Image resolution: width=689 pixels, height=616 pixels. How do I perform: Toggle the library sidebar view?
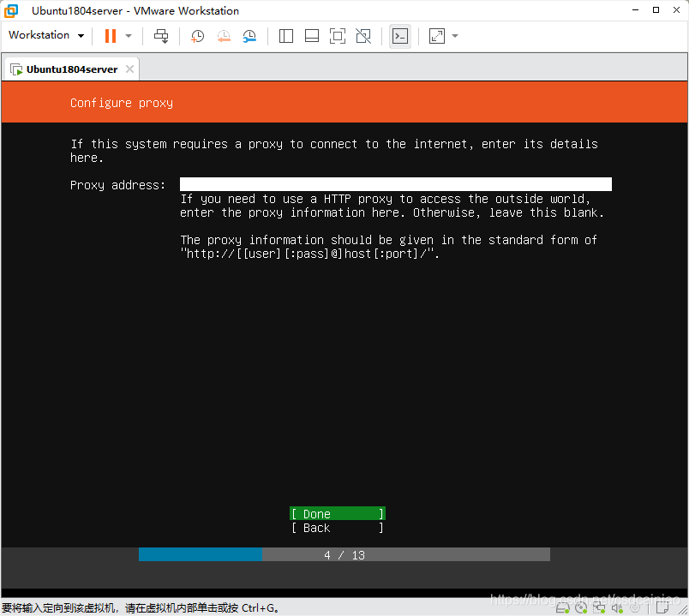click(x=286, y=36)
